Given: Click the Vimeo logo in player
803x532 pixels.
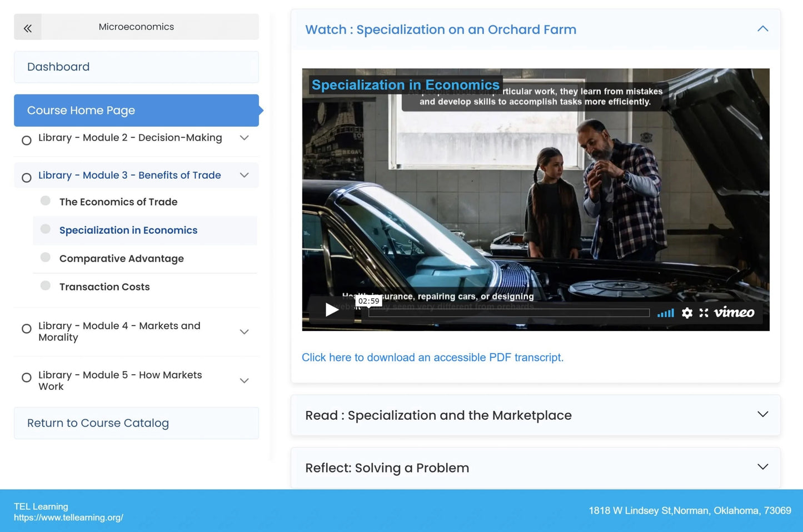Looking at the screenshot, I should coord(734,313).
